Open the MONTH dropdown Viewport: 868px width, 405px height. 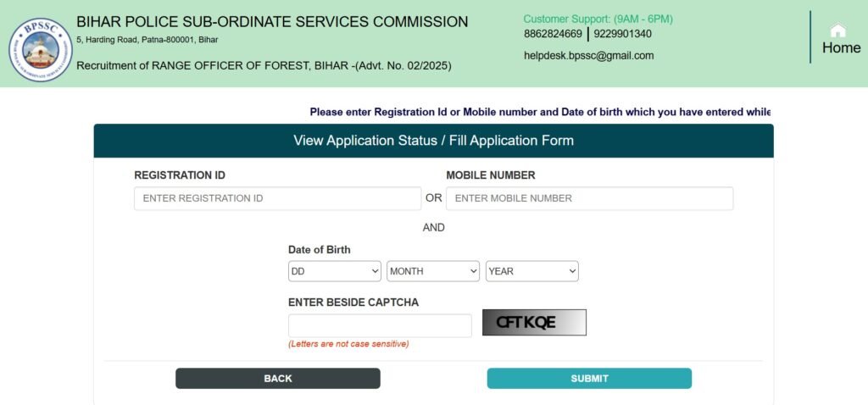(x=433, y=271)
